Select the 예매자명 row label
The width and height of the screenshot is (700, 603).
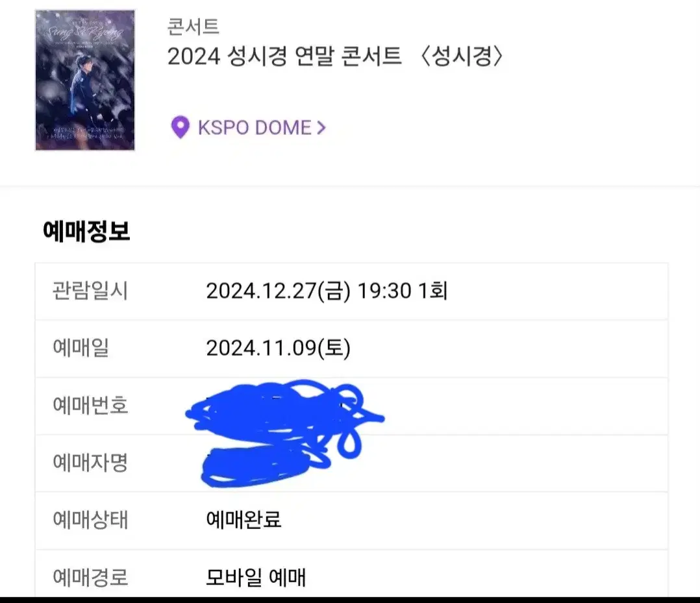click(x=90, y=463)
